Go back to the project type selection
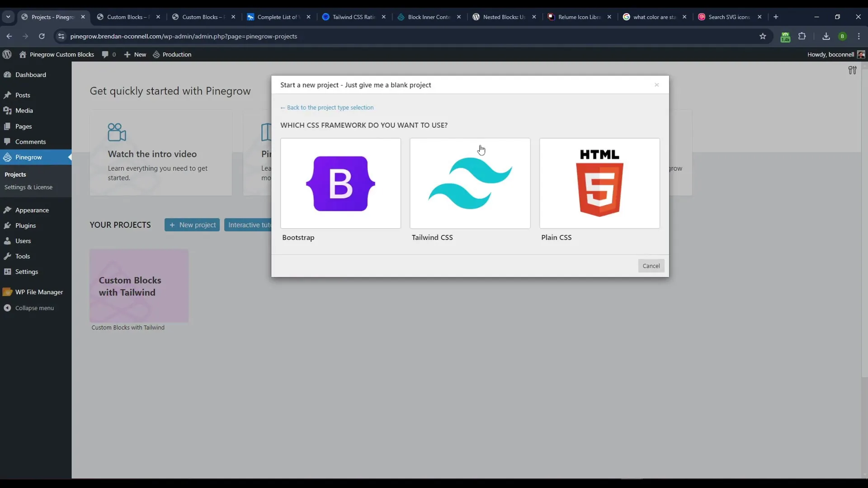 (x=327, y=108)
